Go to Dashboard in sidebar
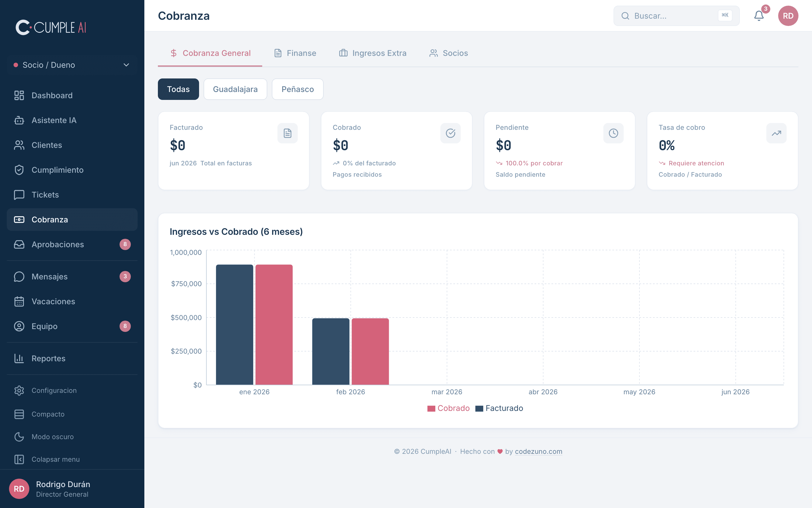Image resolution: width=812 pixels, height=508 pixels. click(x=72, y=95)
